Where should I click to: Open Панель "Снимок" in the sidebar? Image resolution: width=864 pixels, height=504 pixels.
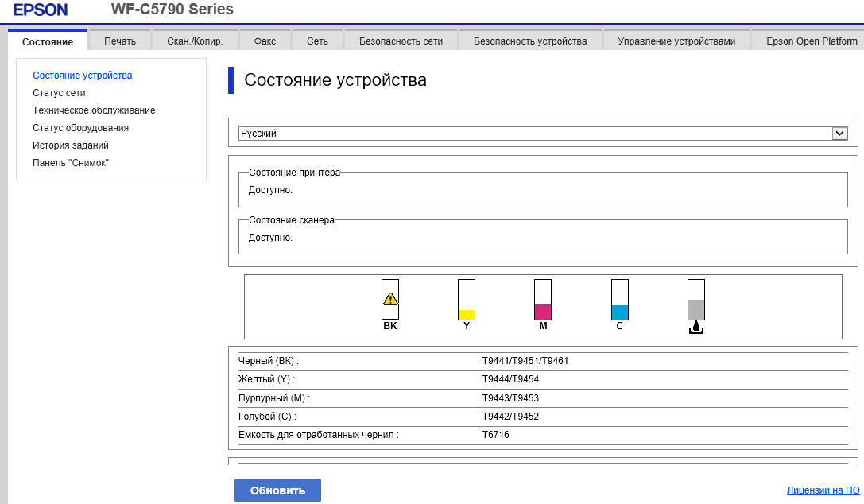[x=71, y=163]
